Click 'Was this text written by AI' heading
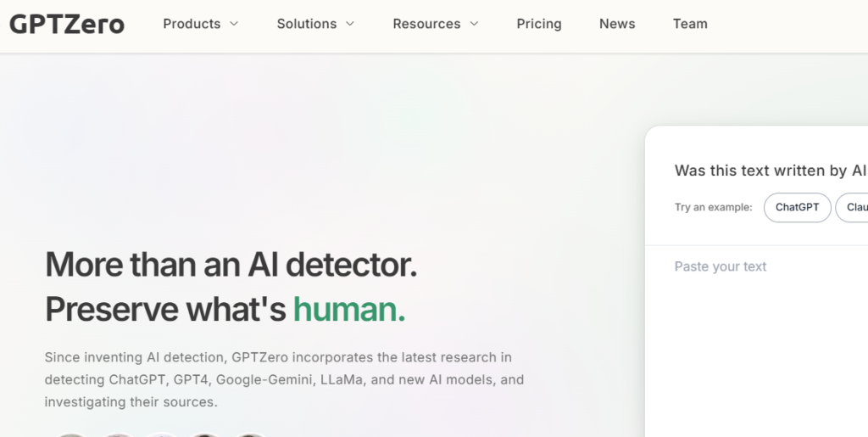868x437 pixels. 771,171
